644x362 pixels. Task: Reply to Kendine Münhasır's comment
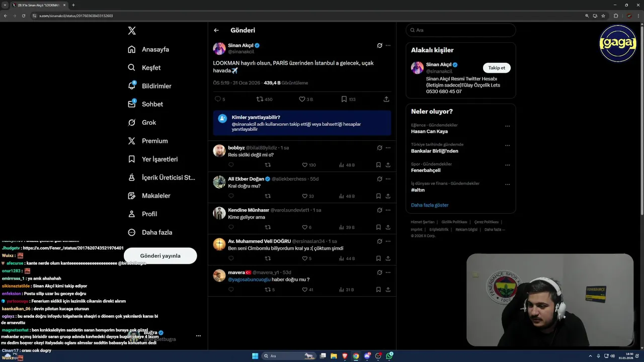[x=231, y=227]
